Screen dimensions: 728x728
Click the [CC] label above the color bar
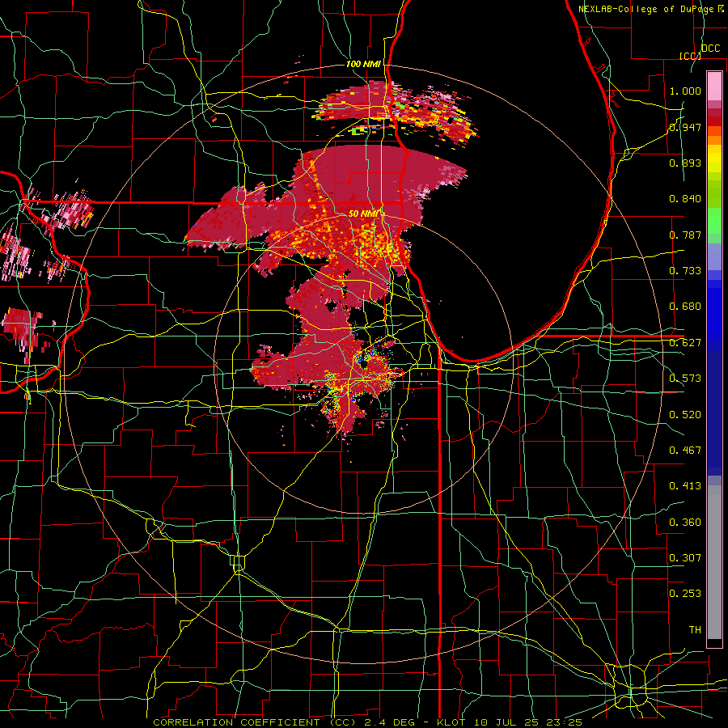(x=690, y=56)
